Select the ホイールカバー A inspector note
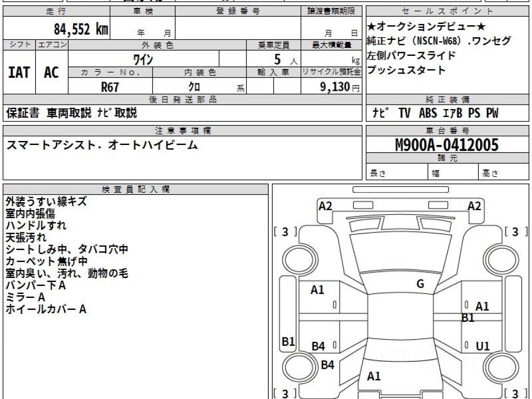The width and height of the screenshot is (532, 399). [x=46, y=309]
